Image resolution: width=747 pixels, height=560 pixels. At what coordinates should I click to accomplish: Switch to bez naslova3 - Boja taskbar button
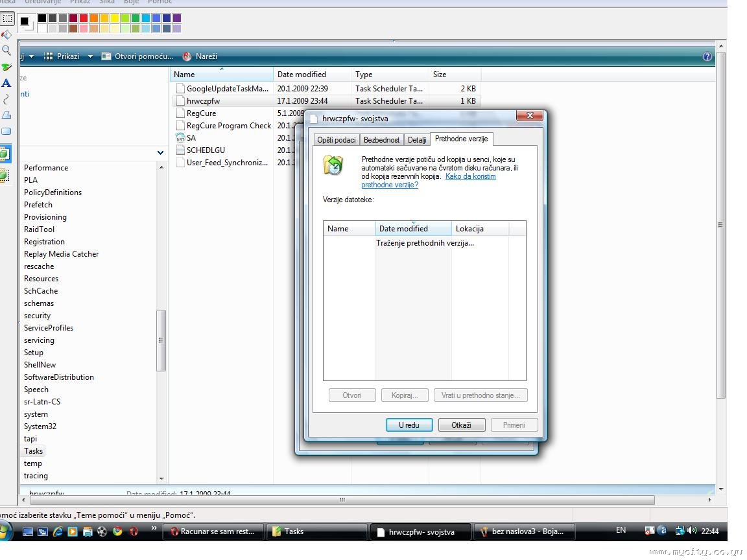pyautogui.click(x=524, y=531)
